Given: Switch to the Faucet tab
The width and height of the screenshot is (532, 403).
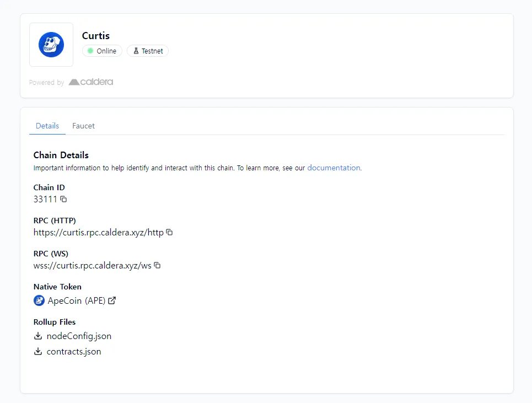Looking at the screenshot, I should click(83, 126).
